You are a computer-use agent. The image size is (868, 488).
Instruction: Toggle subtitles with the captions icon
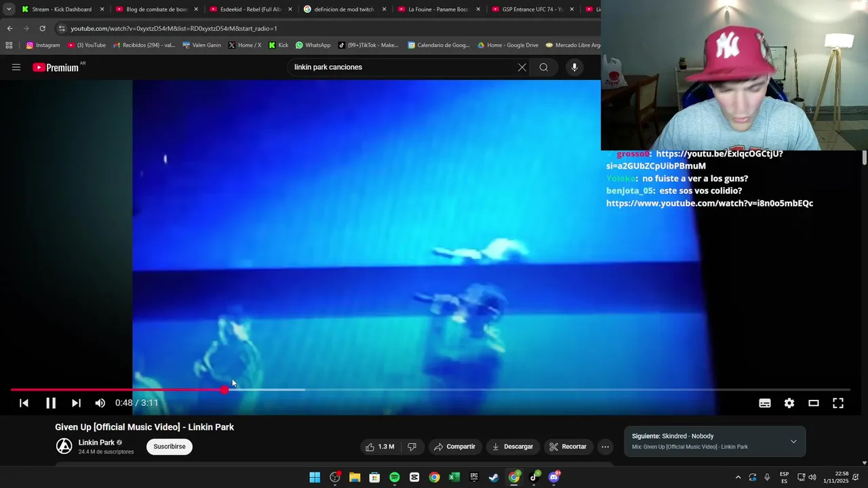tap(765, 403)
